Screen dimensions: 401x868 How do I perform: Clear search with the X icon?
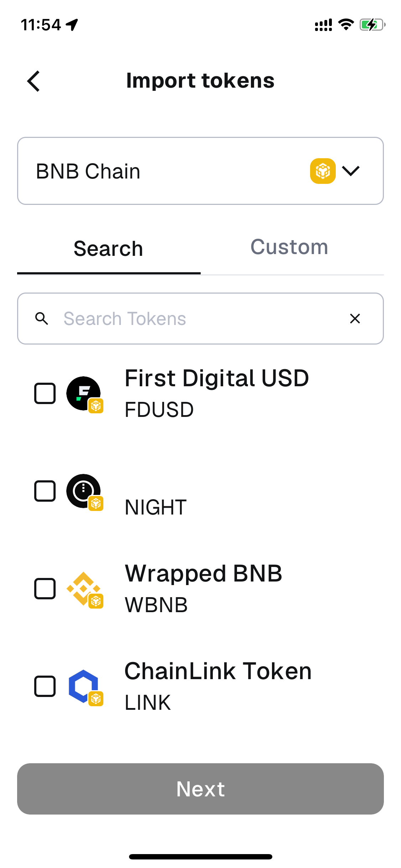pos(355,319)
